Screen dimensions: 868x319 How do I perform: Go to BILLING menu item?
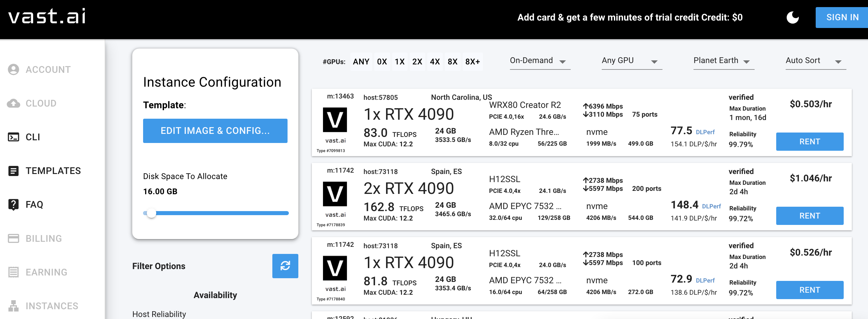[x=44, y=238]
